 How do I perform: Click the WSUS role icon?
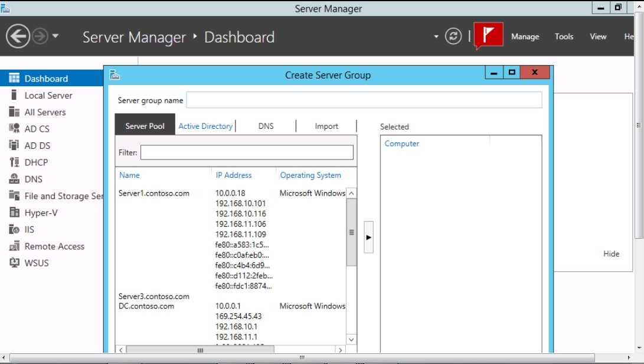pyautogui.click(x=14, y=263)
